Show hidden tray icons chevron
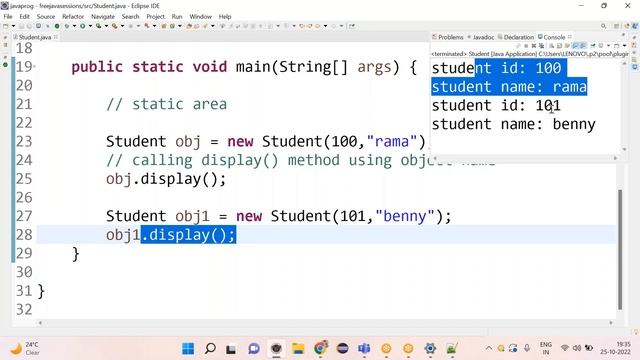This screenshot has height=360, width=640. (x=488, y=348)
